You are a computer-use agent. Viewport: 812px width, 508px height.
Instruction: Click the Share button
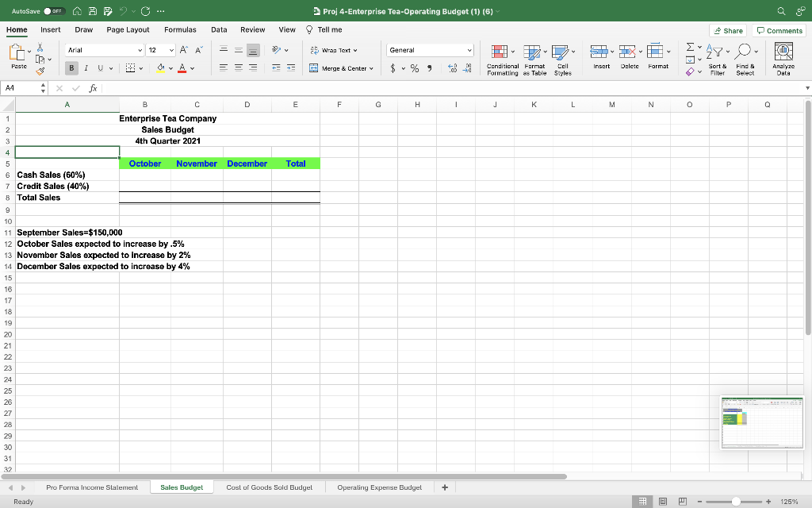tap(728, 31)
